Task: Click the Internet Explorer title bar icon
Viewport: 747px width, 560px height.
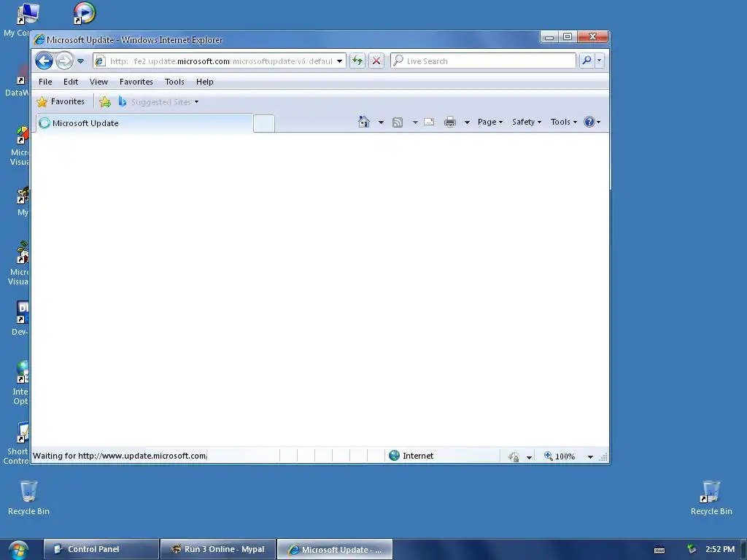Action: (x=39, y=39)
